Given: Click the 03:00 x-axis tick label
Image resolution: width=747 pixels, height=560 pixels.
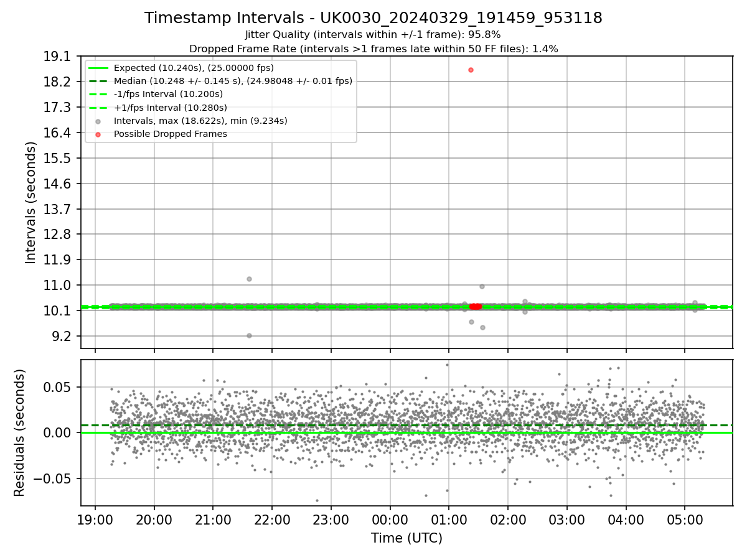Looking at the screenshot, I should [567, 520].
